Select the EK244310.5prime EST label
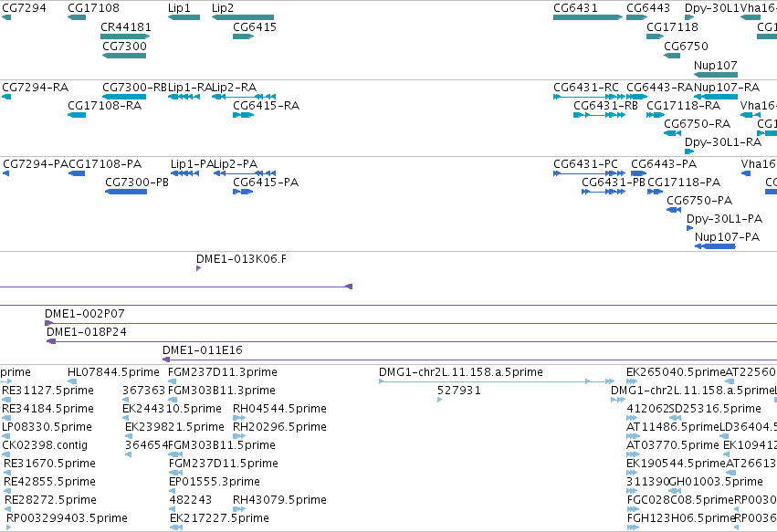Image resolution: width=777 pixels, height=532 pixels. [172, 409]
